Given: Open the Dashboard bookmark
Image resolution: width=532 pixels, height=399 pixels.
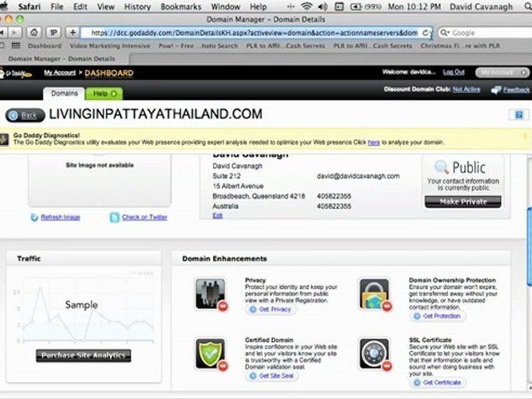Looking at the screenshot, I should pyautogui.click(x=44, y=45).
